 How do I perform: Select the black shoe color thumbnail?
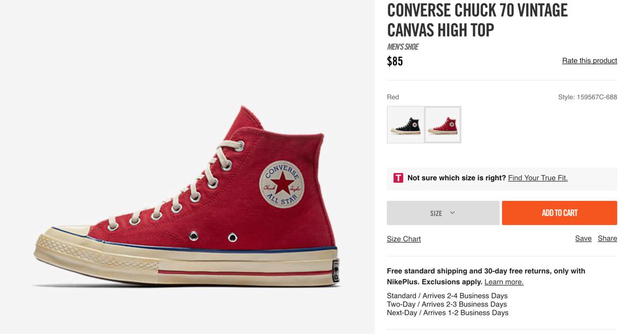pyautogui.click(x=405, y=125)
